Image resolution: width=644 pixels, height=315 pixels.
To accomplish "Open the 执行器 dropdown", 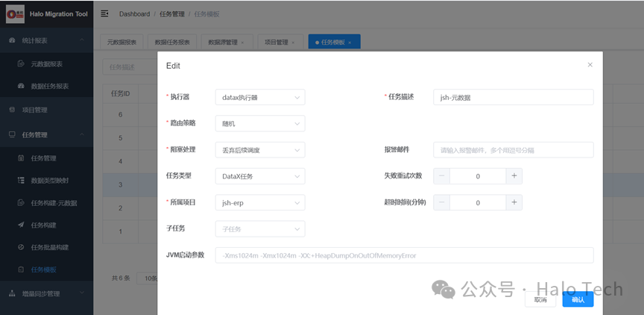I will [x=260, y=98].
